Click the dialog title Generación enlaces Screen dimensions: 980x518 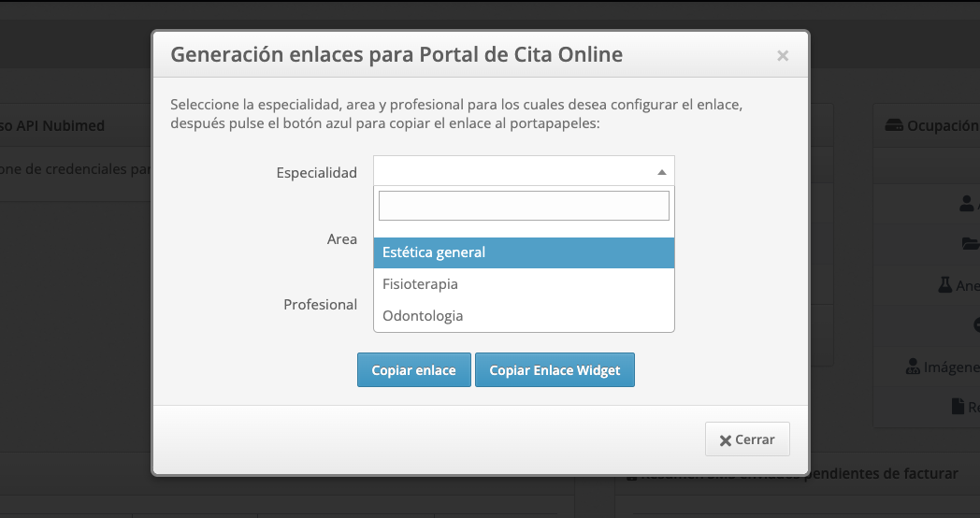click(x=396, y=54)
